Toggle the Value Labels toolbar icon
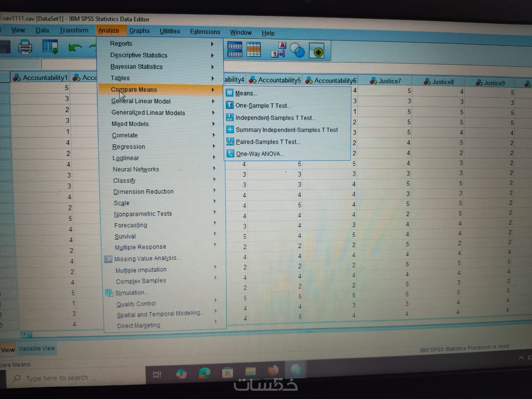This screenshot has width=532, height=399. click(x=278, y=50)
